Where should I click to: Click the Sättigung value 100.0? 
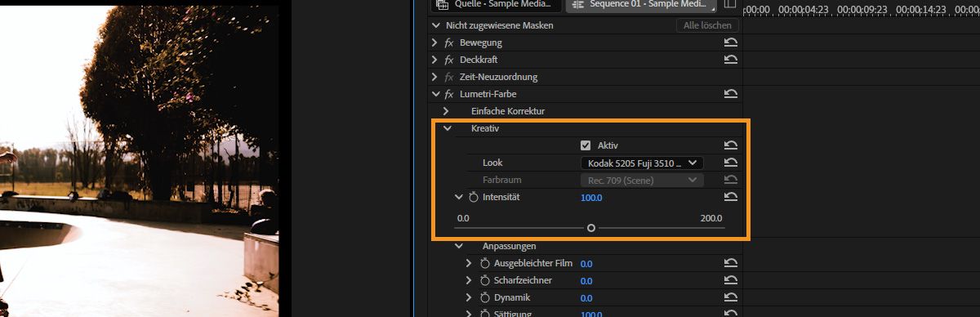click(x=590, y=314)
